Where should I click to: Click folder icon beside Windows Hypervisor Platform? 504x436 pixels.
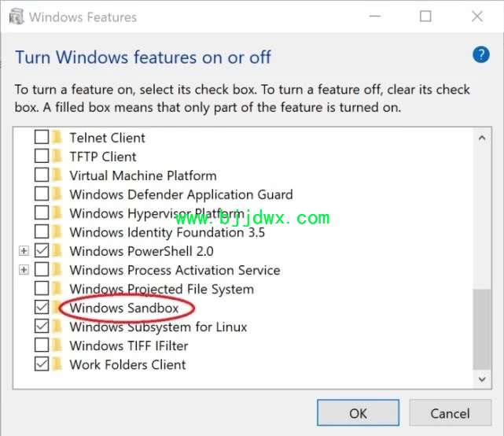pos(57,213)
